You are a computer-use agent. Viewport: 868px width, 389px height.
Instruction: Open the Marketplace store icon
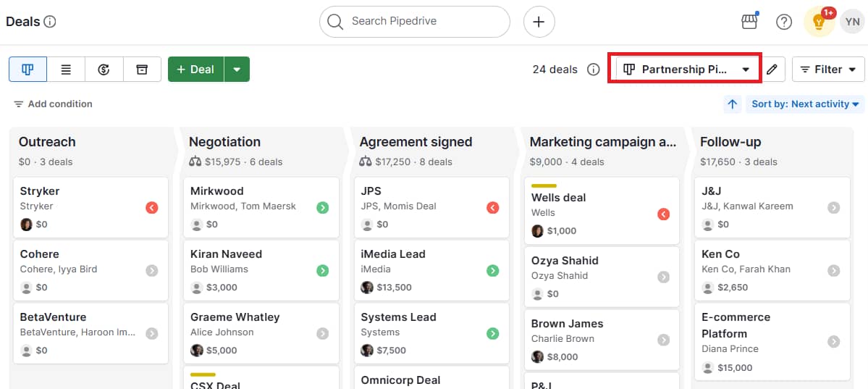(x=749, y=22)
